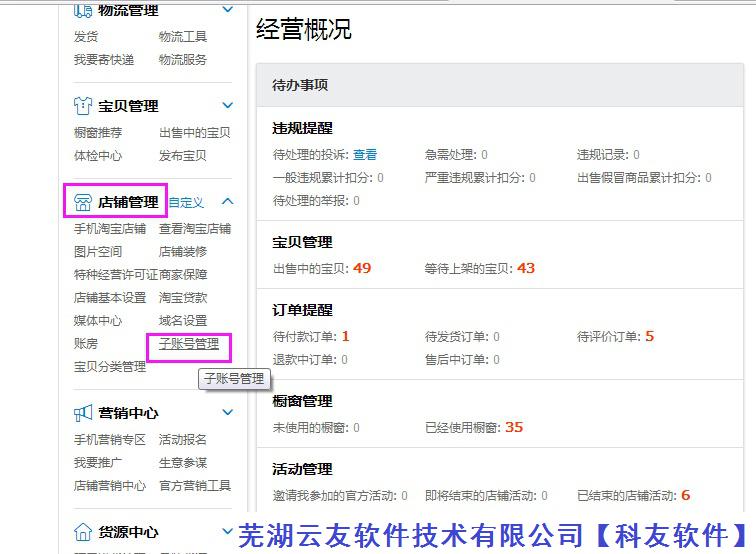The width and height of the screenshot is (756, 554).
Task: Open 宝贝分类管理 link
Action: pyautogui.click(x=110, y=367)
